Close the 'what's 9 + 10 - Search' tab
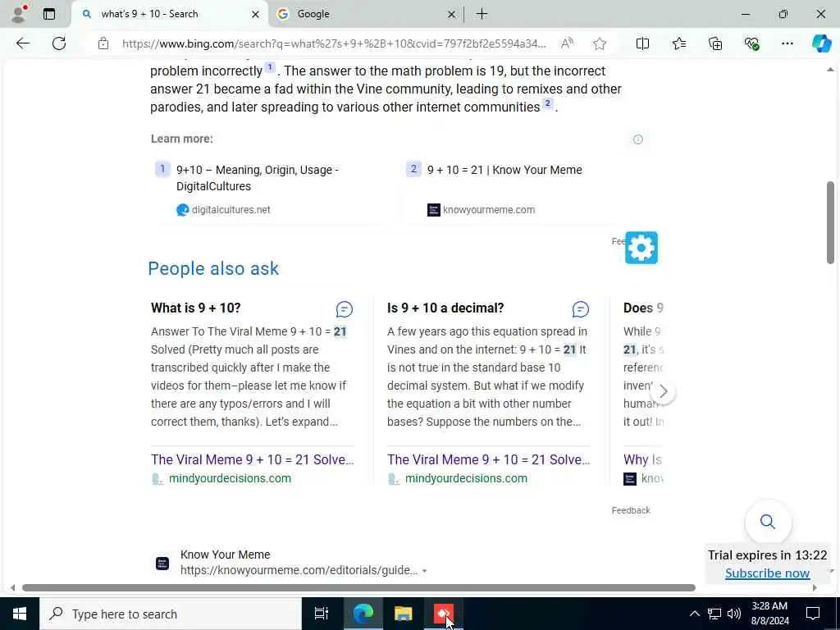The height and width of the screenshot is (630, 840). coord(256,15)
